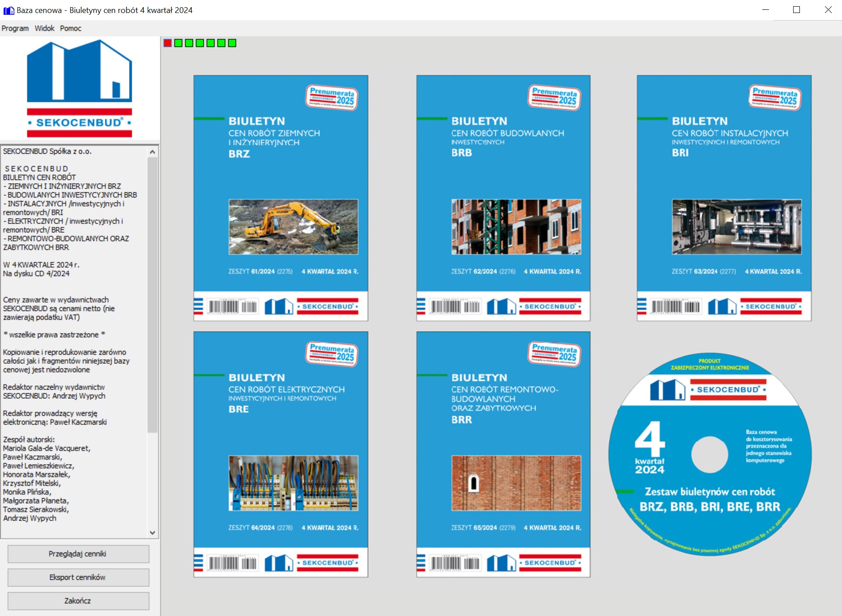Click the Przeglądaj cenniki button
The image size is (842, 616).
[x=78, y=554]
